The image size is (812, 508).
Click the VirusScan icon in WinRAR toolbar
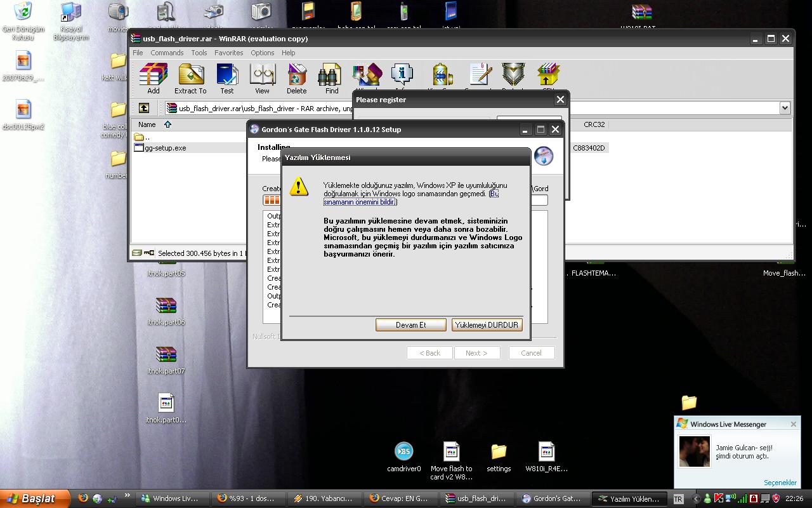pyautogui.click(x=443, y=75)
